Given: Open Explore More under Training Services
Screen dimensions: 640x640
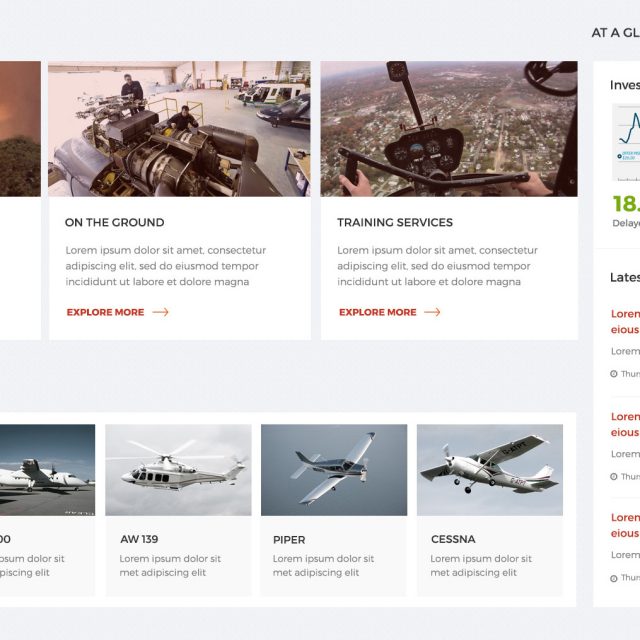Looking at the screenshot, I should tap(378, 312).
